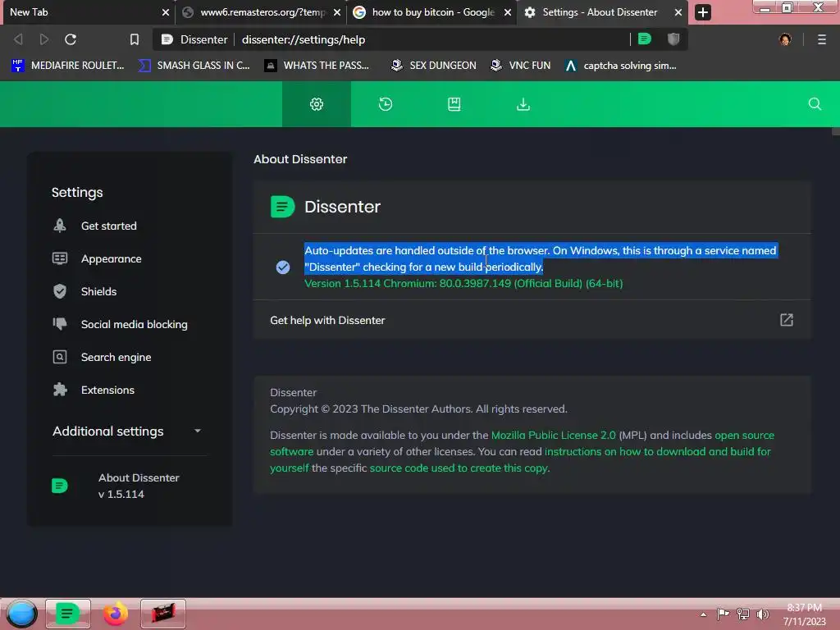Click the browser forward arrow
Viewport: 840px width, 630px height.
pos(44,39)
